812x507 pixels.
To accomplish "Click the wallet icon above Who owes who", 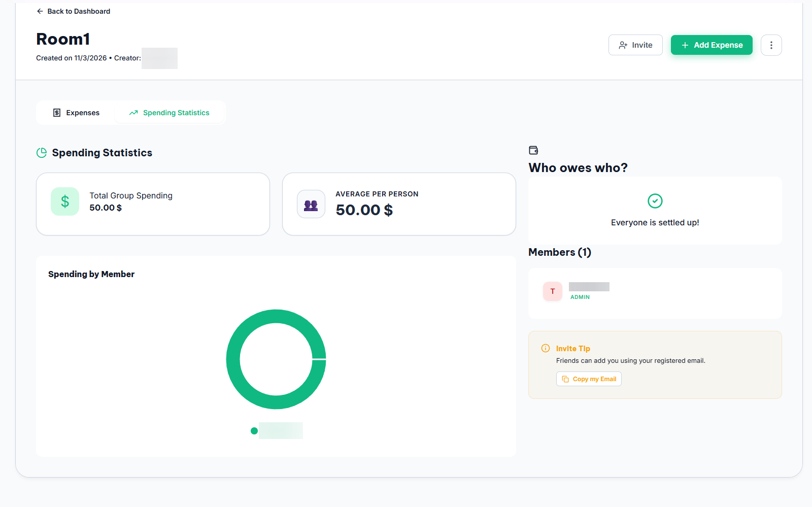I will click(533, 150).
